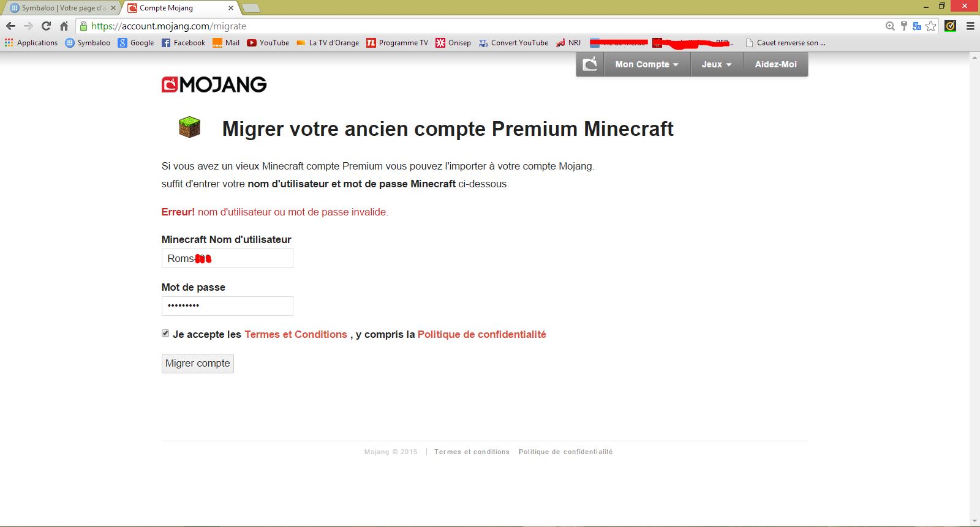Click the scrollbar down arrow
980x527 pixels.
click(x=974, y=521)
